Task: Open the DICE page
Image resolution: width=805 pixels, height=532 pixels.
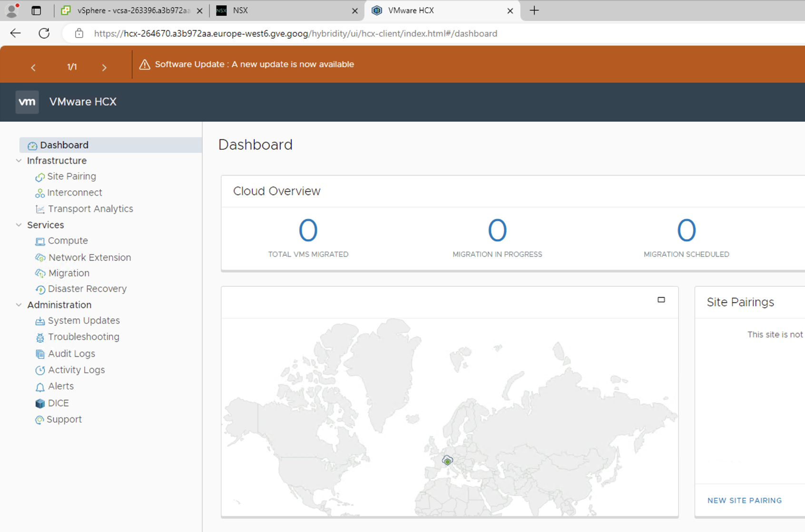Action: [59, 403]
